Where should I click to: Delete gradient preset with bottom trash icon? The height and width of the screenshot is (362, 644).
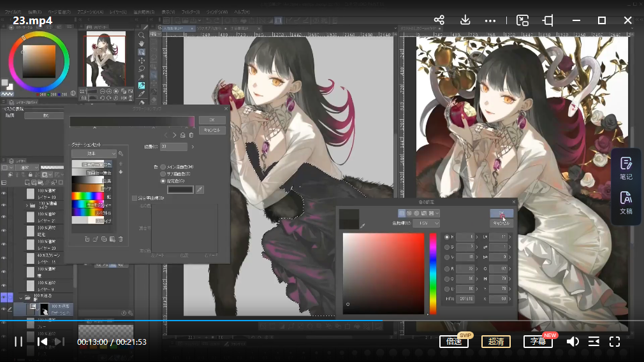[x=121, y=239]
